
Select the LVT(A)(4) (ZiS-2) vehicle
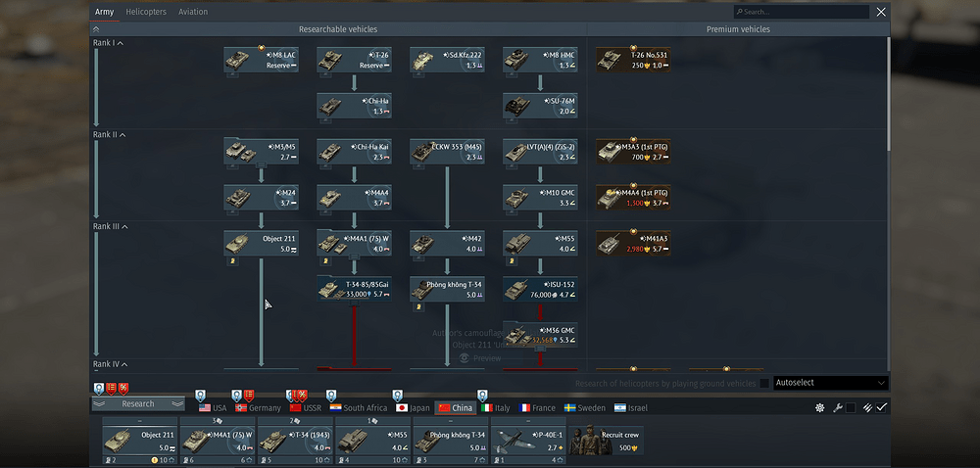click(x=541, y=152)
